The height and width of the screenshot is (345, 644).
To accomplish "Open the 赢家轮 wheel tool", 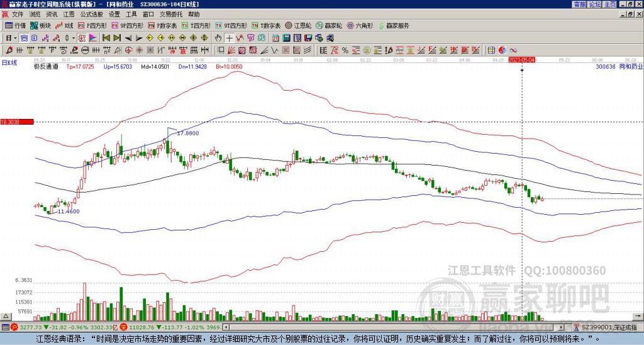I will [x=329, y=25].
